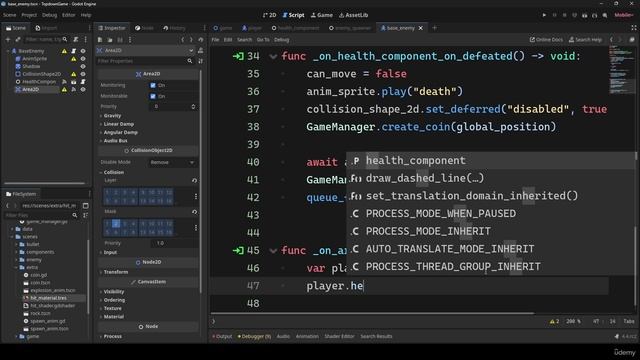Click the script warnings indicator in status bar

coord(554,322)
